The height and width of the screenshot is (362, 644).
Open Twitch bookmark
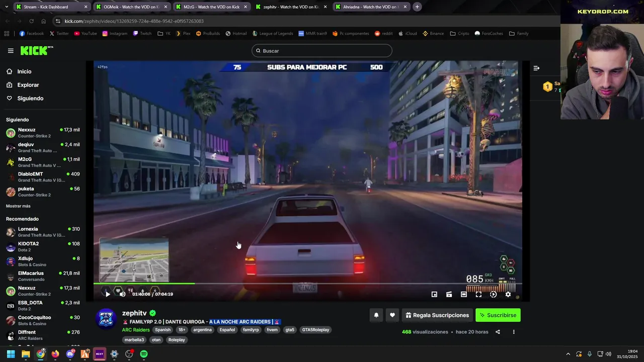(142, 34)
